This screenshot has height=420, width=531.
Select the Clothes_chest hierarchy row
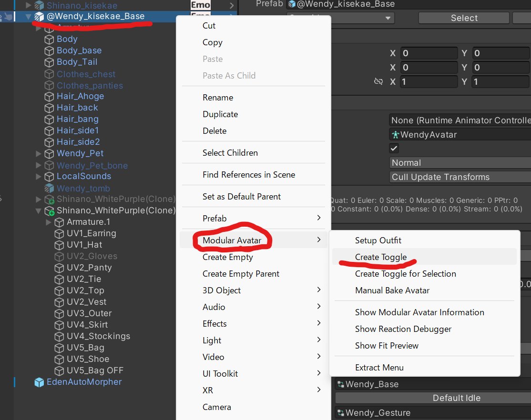(x=95, y=74)
